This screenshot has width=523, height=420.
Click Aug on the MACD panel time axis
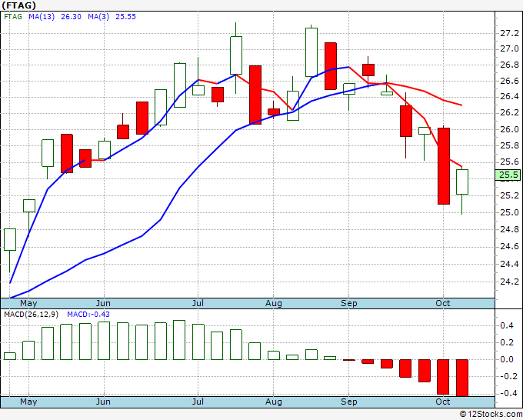click(x=274, y=402)
